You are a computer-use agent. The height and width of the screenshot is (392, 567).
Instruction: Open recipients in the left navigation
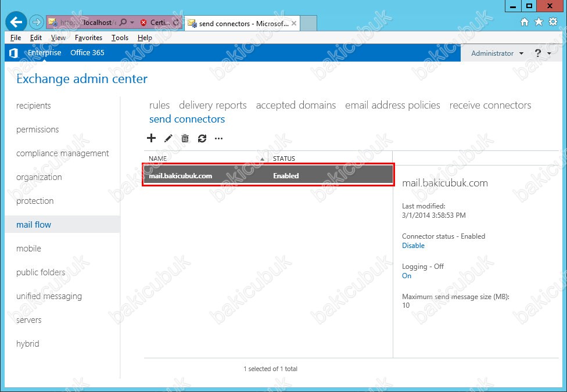click(x=34, y=106)
